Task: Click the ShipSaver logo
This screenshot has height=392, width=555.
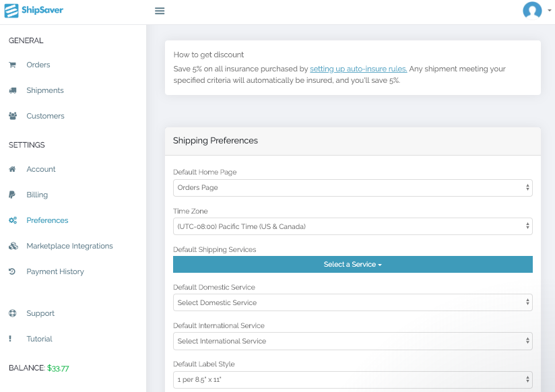Action: pos(34,10)
